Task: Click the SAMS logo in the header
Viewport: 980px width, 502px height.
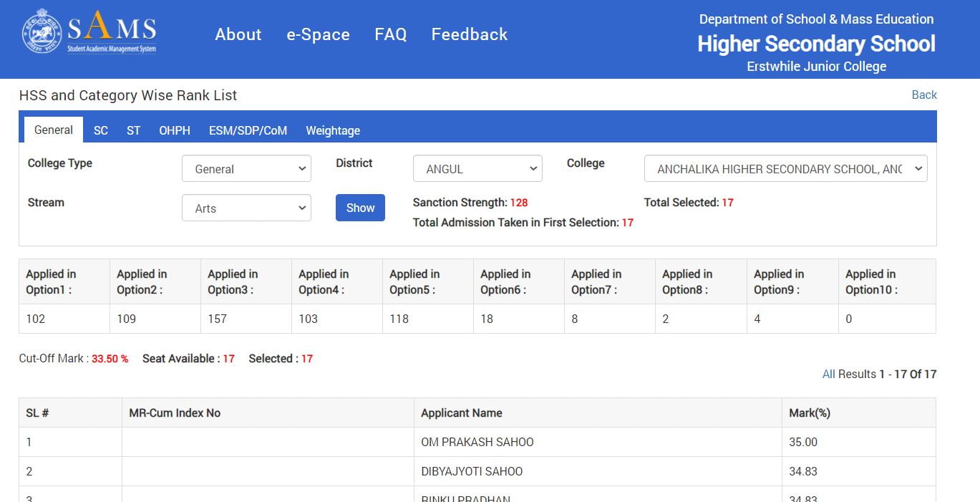Action: pyautogui.click(x=89, y=32)
